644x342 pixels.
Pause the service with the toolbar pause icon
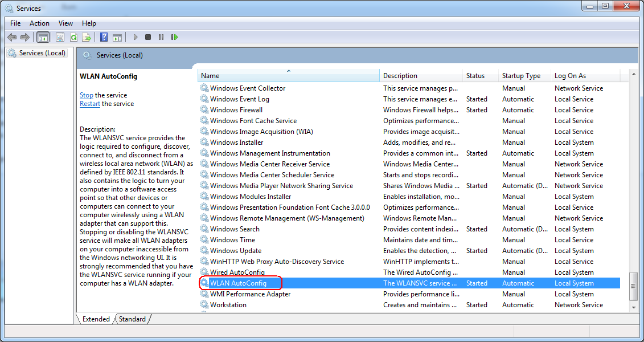coord(161,38)
